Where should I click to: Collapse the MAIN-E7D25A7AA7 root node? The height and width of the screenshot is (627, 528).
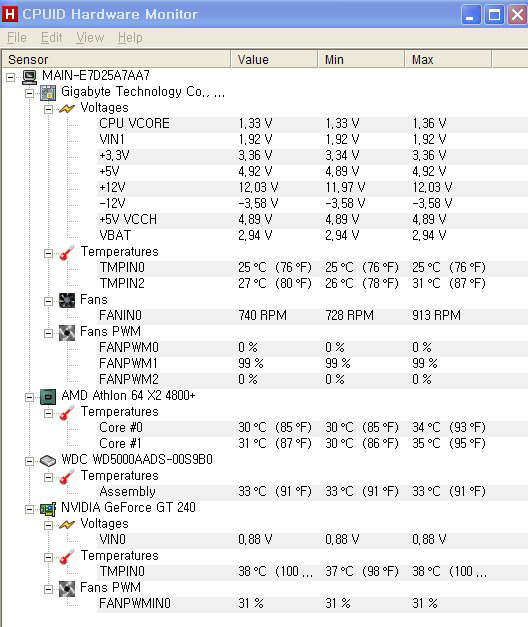click(10, 77)
